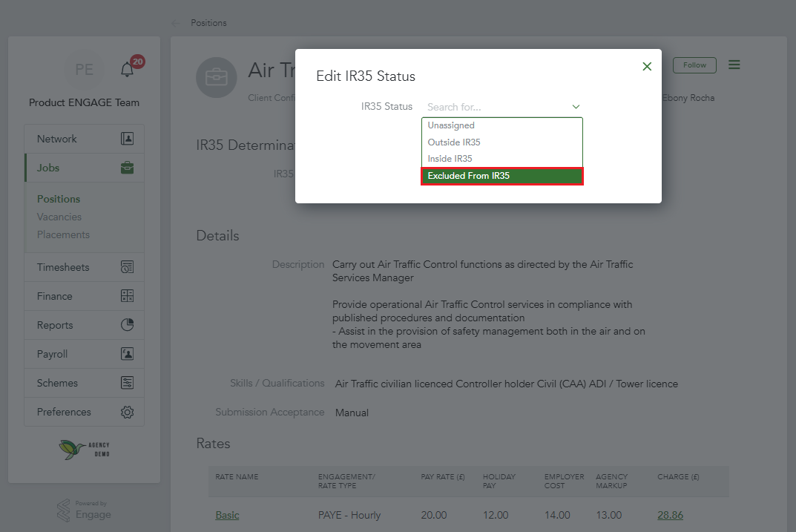The image size is (796, 532).
Task: Click the 20.00 pay rate value
Action: (x=433, y=515)
